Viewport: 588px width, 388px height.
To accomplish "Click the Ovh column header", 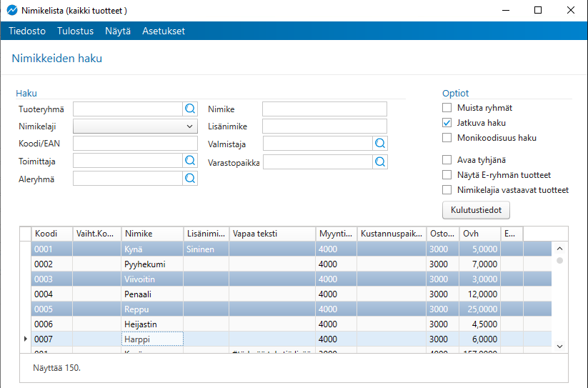I will point(480,234).
